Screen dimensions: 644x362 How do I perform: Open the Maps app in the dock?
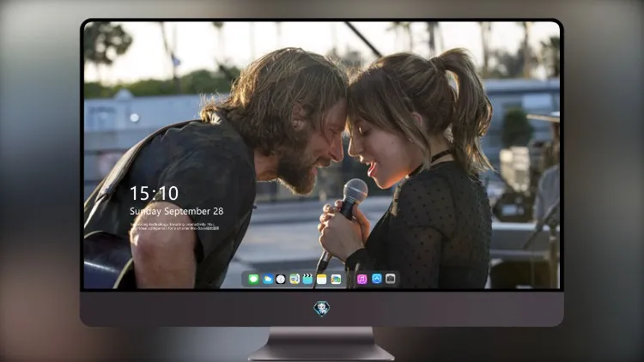[294, 279]
